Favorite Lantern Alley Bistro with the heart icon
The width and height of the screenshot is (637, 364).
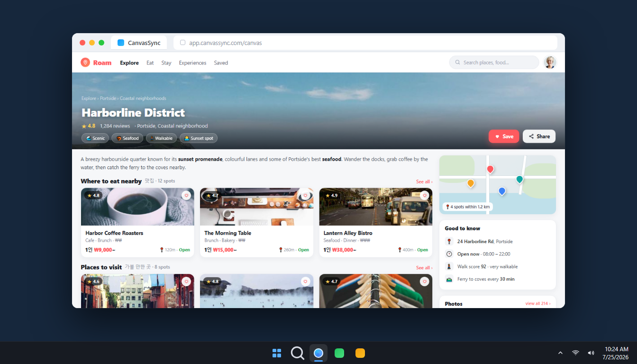[x=424, y=195]
